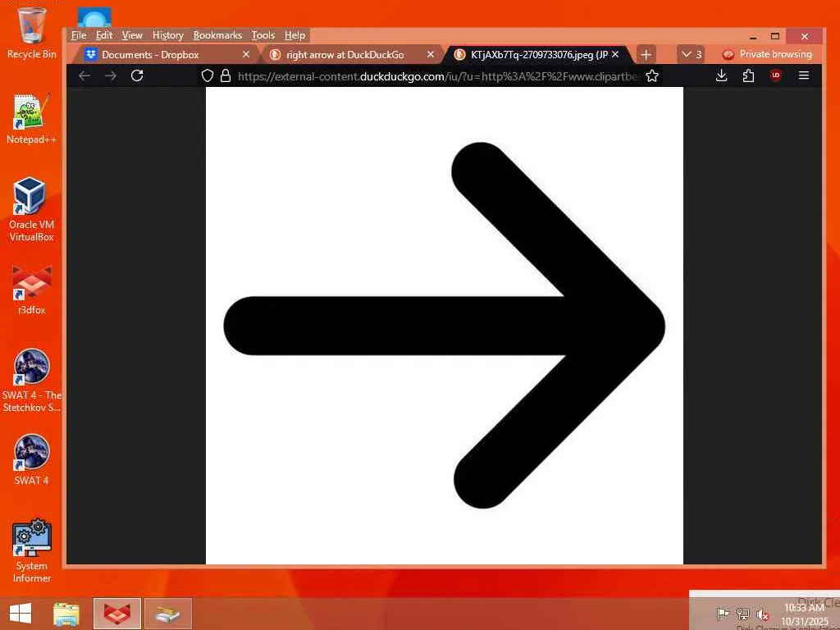The width and height of the screenshot is (840, 630).
Task: Click the r3dfox taskbar button
Action: pyautogui.click(x=116, y=614)
